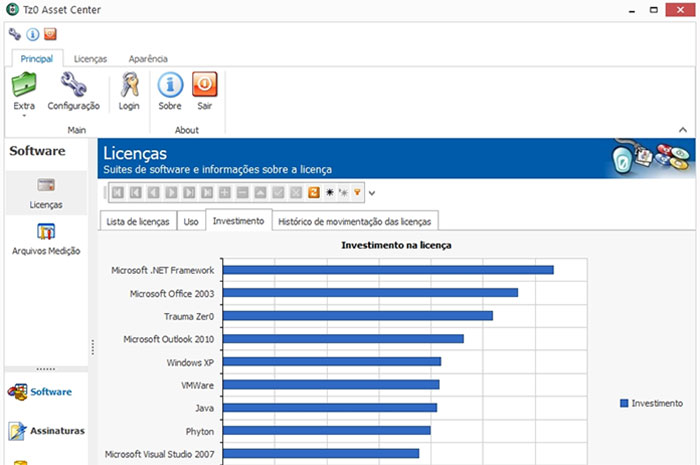Click the orange refresh data button

tap(314, 193)
